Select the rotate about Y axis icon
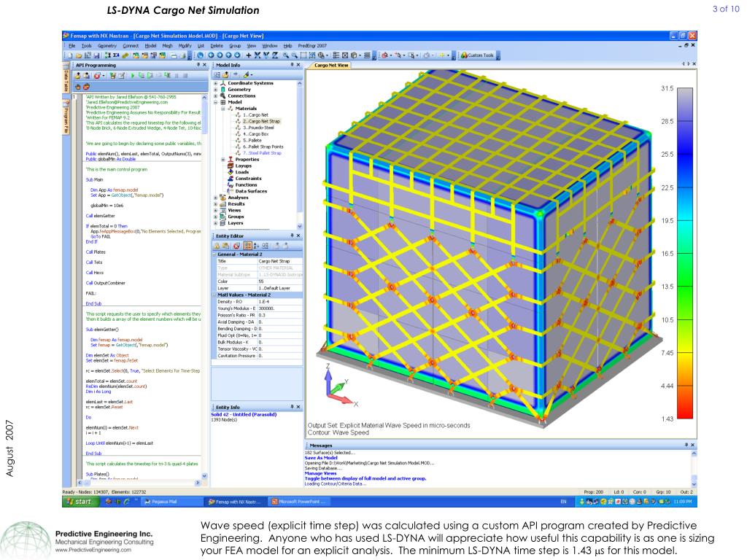This screenshot has width=747, height=560. 266,55
